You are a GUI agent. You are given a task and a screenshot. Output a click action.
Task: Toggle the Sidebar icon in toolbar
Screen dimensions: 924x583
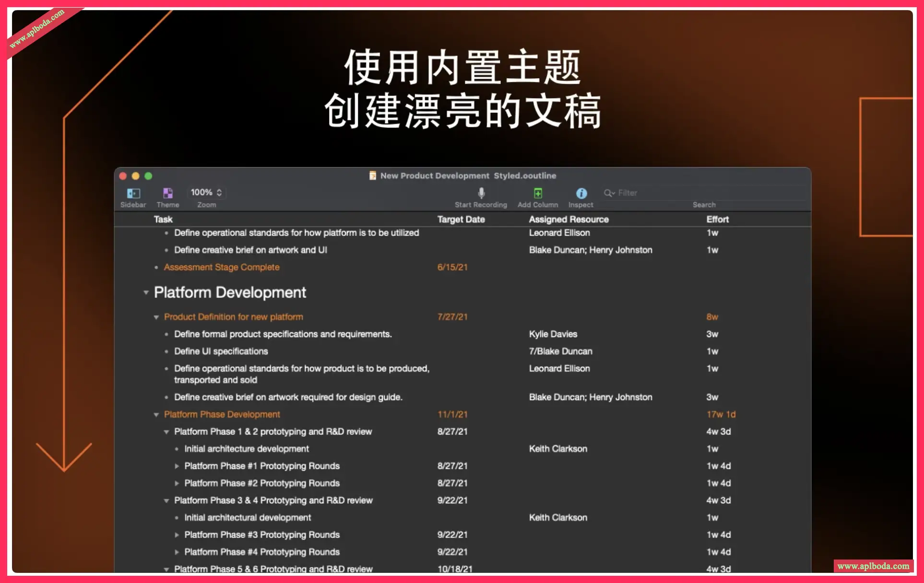coord(133,193)
